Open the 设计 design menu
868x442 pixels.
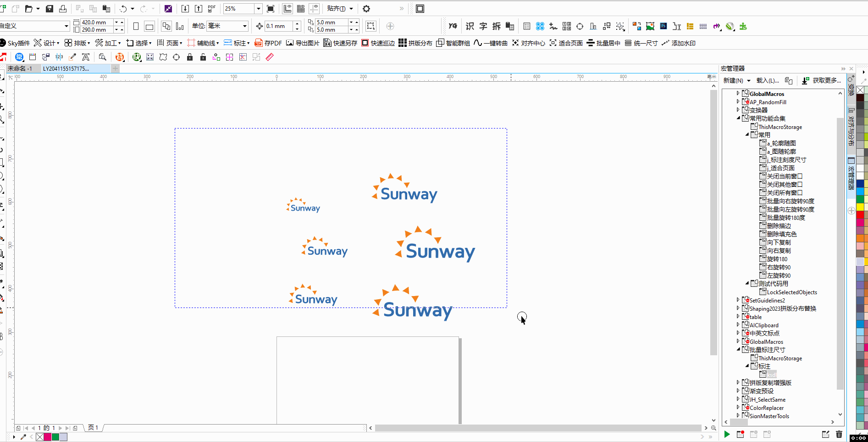(46, 43)
